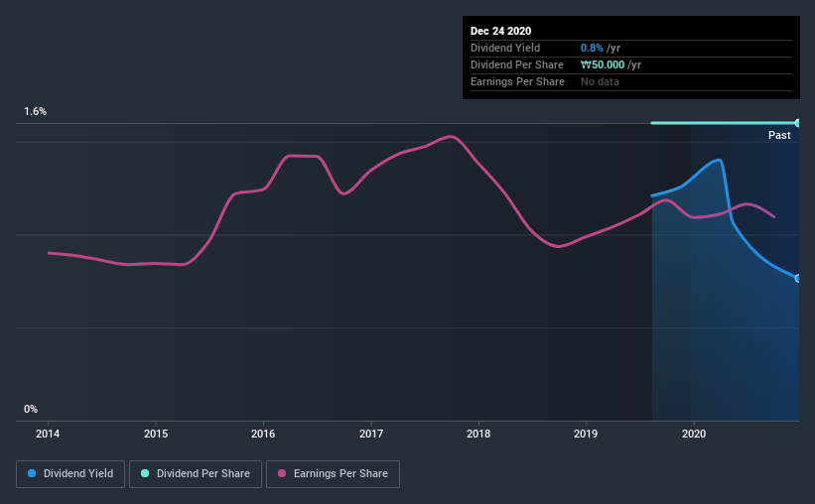Toggle the Dividend Per Share legend button

point(196,474)
